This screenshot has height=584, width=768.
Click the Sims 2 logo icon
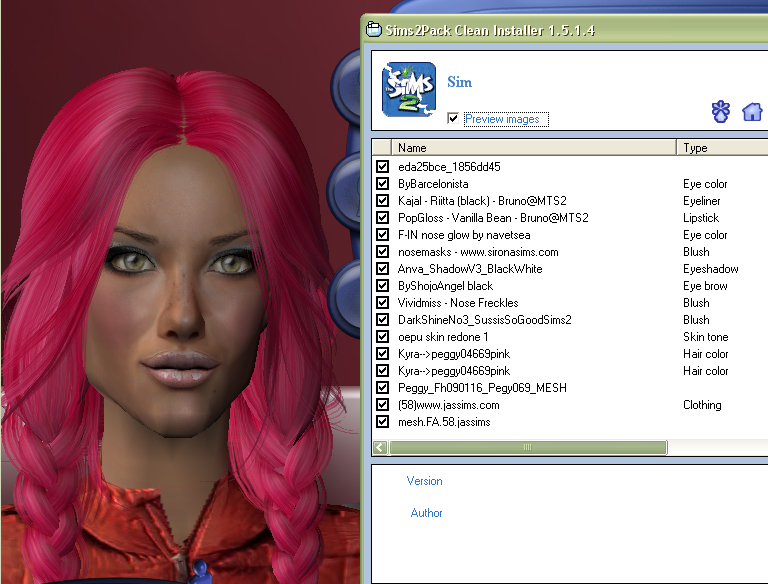point(409,91)
